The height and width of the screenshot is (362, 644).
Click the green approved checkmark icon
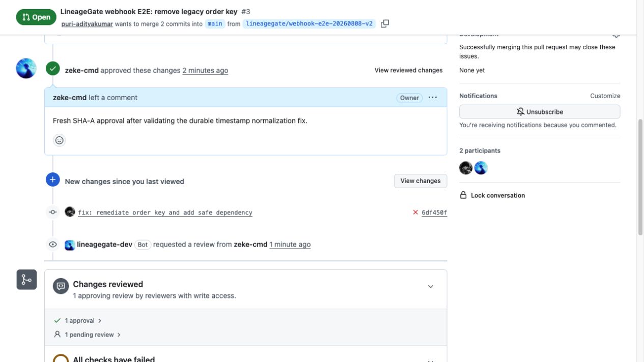(x=53, y=68)
